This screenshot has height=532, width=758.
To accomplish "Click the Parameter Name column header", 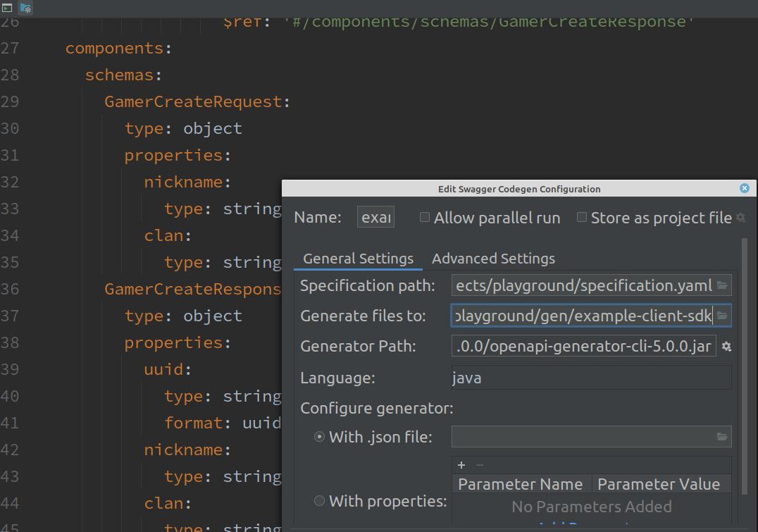I will pos(521,484).
